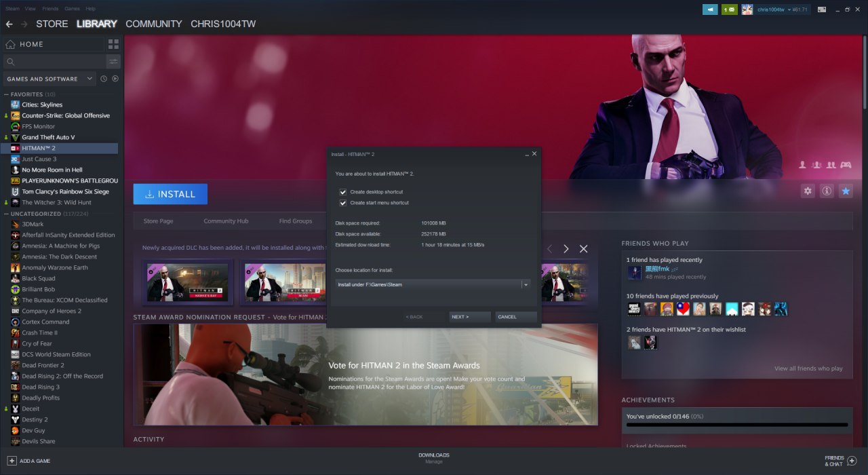The height and width of the screenshot is (475, 868).
Task: Collapse the UNCATEGORIZED category
Action: tap(6, 214)
